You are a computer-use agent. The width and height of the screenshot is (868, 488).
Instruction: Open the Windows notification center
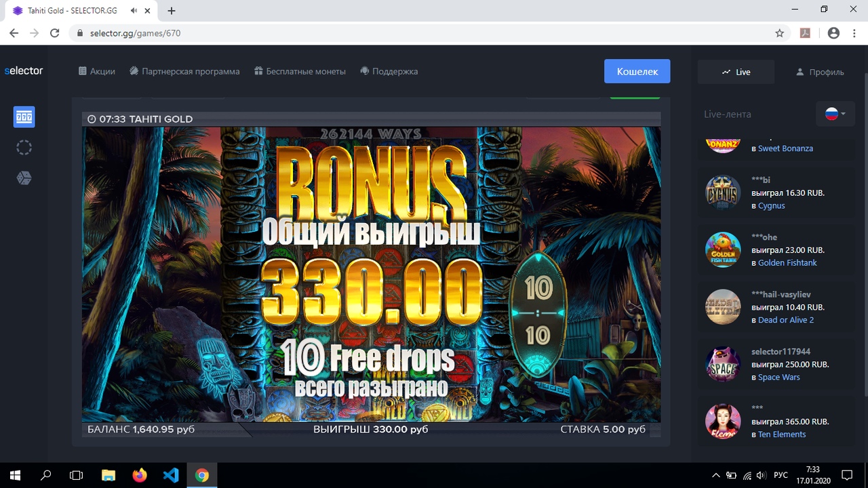tap(847, 475)
